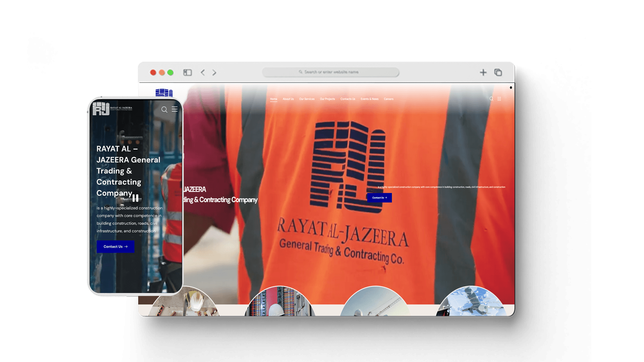Open the crane sky circle thumbnail

click(375, 301)
